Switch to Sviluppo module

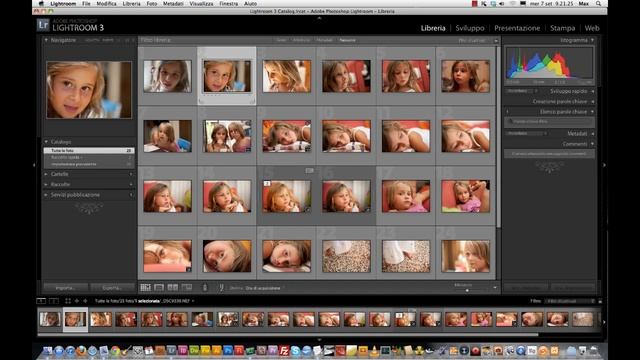[470, 28]
